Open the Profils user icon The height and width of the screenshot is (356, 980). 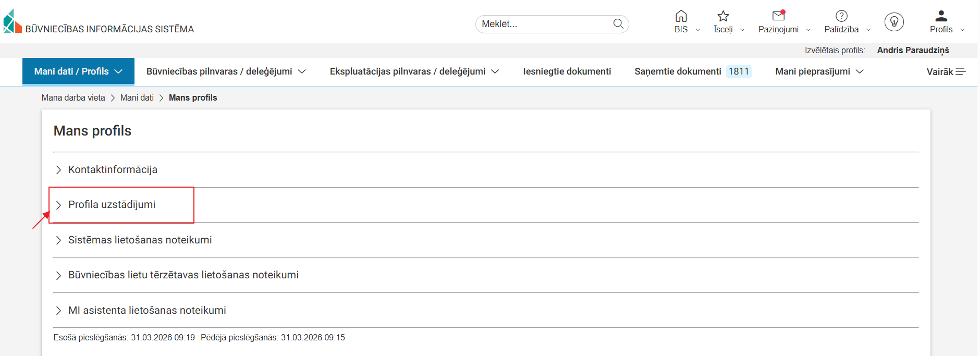941,16
